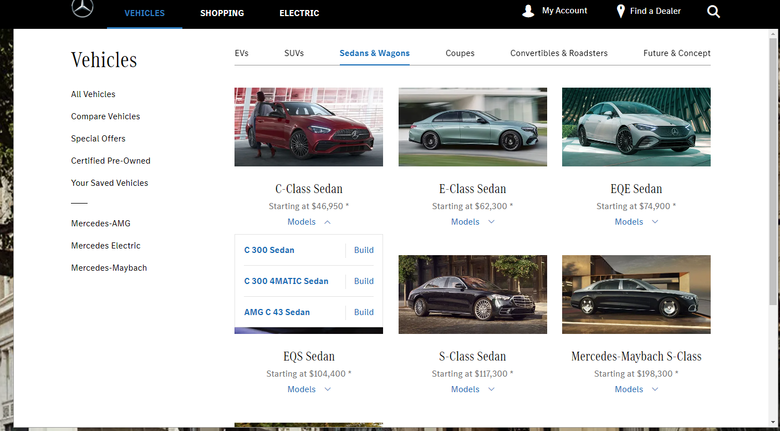This screenshot has height=431, width=780.
Task: Click the S-Class Sedan title
Action: [473, 356]
